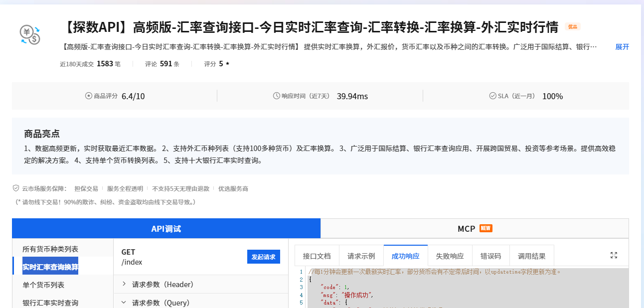Open the 错误码 tab

[x=490, y=255]
